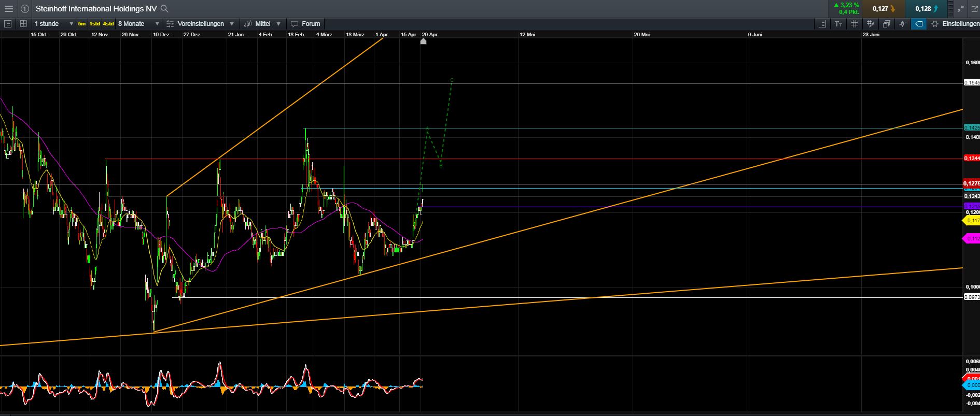Select the text annotation tool
The height and width of the screenshot is (416, 980).
pos(838,24)
